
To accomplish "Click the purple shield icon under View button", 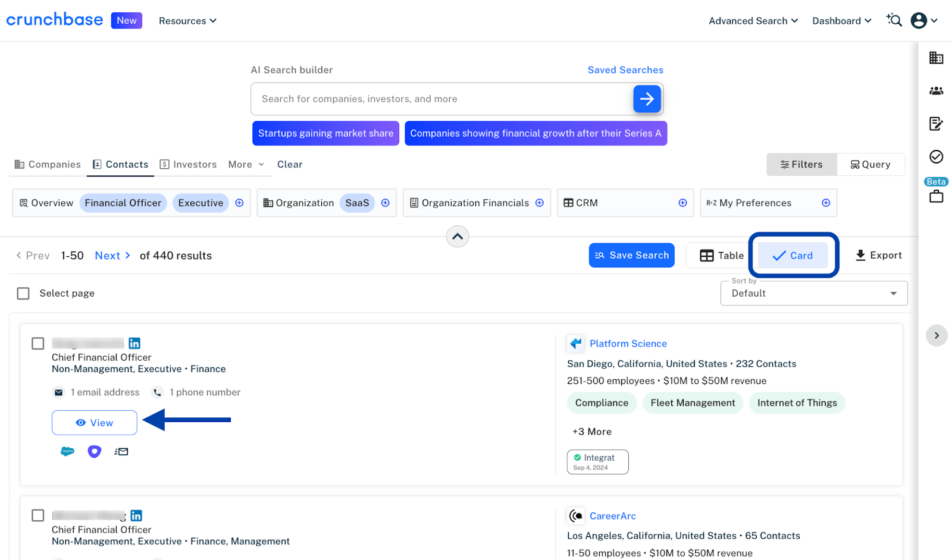I will [x=94, y=452].
